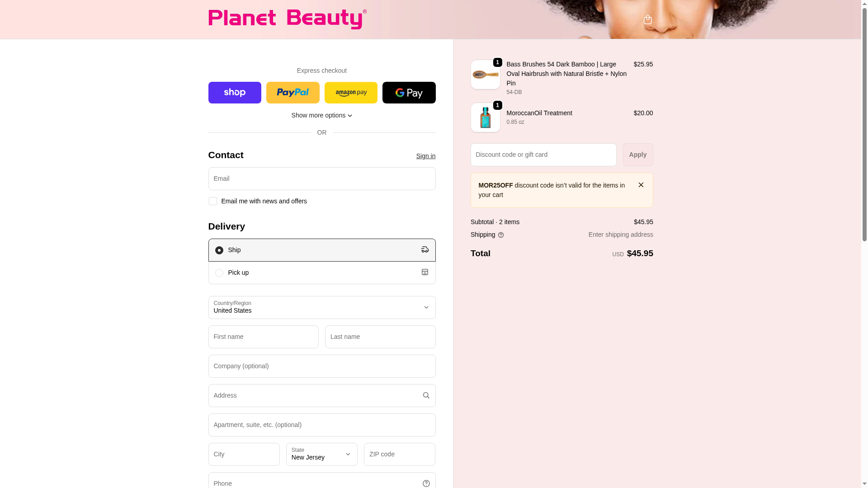Pay with Shop Pay express button
The width and height of the screenshot is (868, 488).
tap(235, 93)
